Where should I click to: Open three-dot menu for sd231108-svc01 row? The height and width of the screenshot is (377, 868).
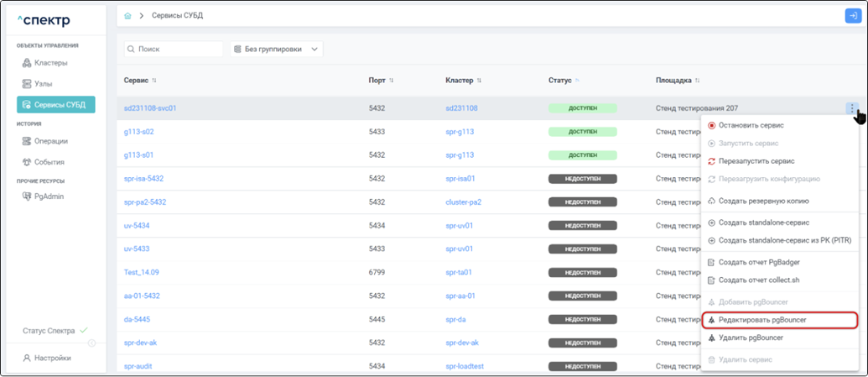(x=851, y=108)
